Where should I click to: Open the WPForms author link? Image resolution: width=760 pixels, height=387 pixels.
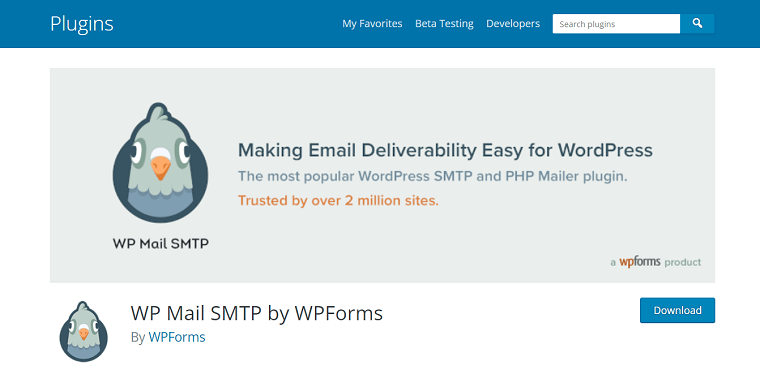[x=177, y=337]
